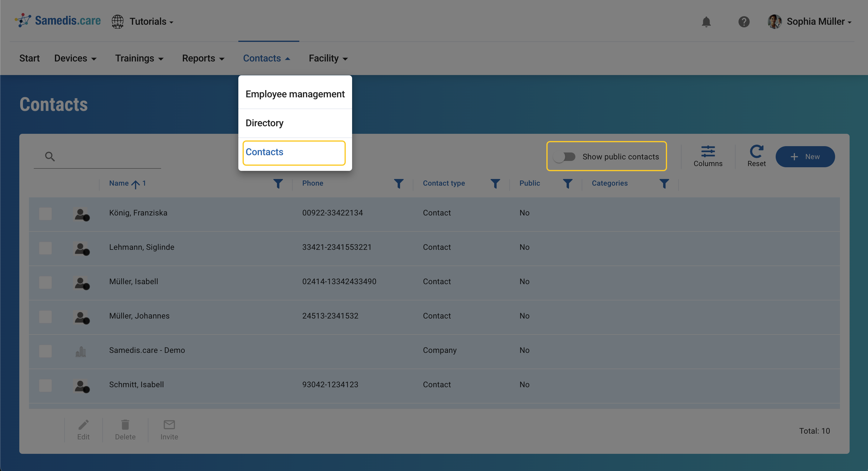868x471 pixels.
Task: Open the Categories column filter icon
Action: tap(664, 184)
